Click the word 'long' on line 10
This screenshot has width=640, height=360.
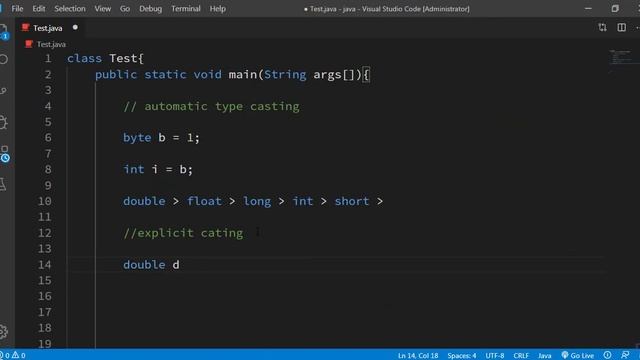coord(257,201)
